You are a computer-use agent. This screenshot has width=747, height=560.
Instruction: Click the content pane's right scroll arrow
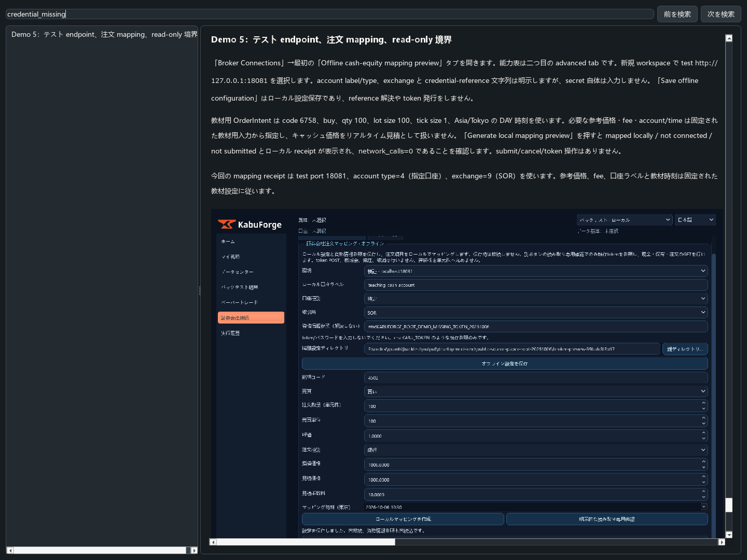722,542
